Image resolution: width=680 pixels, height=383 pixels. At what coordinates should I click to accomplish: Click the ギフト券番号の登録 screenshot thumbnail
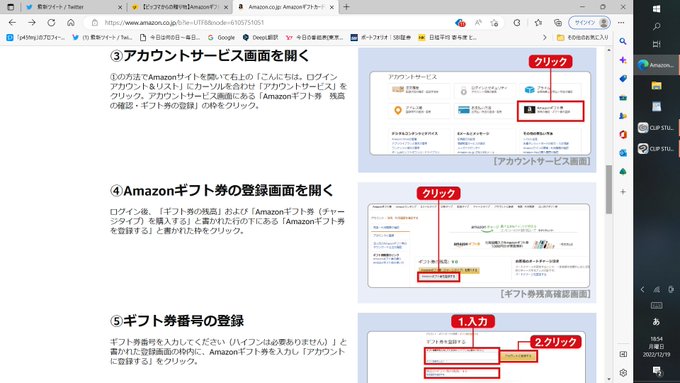point(477,348)
